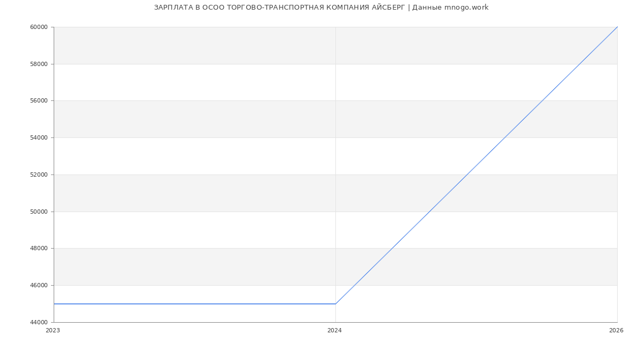Select the 56000 y-axis label
Image resolution: width=644 pixels, height=349 pixels.
coord(39,101)
